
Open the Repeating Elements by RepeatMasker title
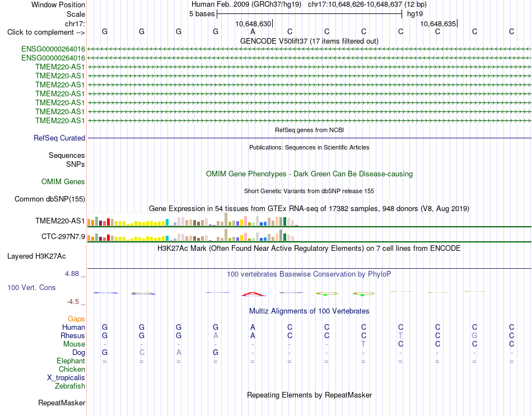point(309,395)
